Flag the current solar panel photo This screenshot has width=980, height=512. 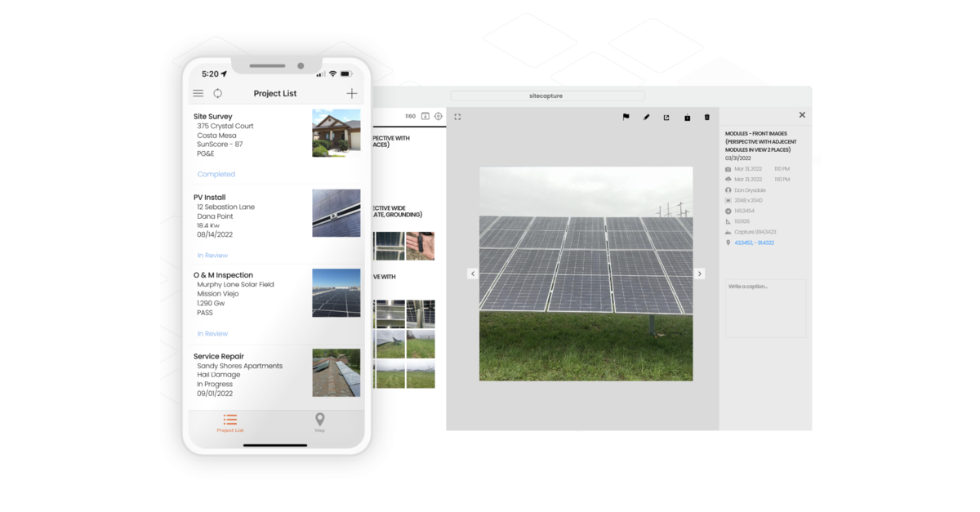(x=626, y=117)
